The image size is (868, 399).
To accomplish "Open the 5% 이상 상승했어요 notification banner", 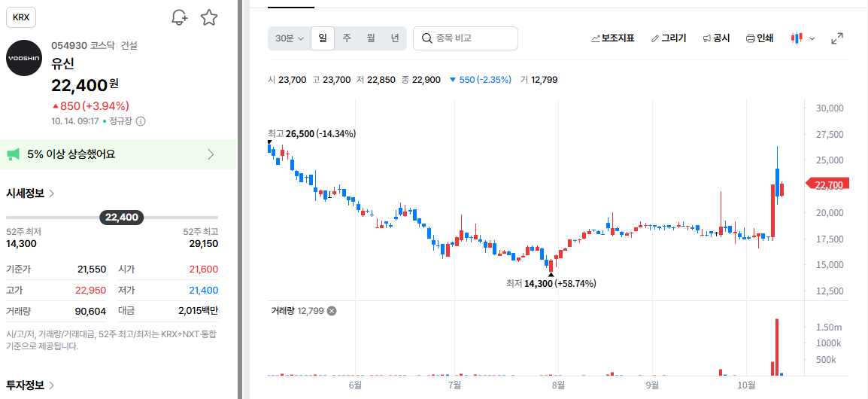I will (x=118, y=154).
